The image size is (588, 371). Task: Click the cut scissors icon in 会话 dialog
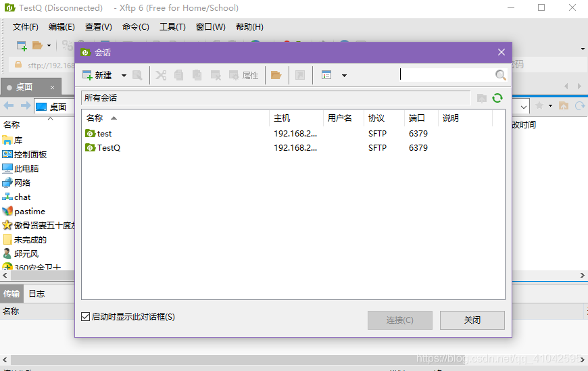tap(161, 76)
